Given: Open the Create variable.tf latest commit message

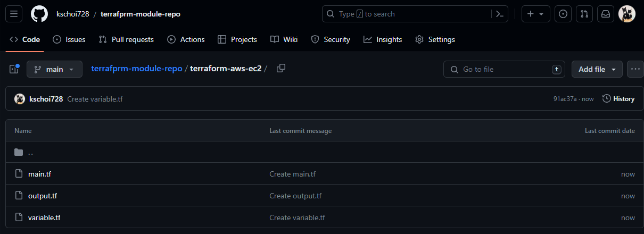Looking at the screenshot, I should (x=95, y=99).
